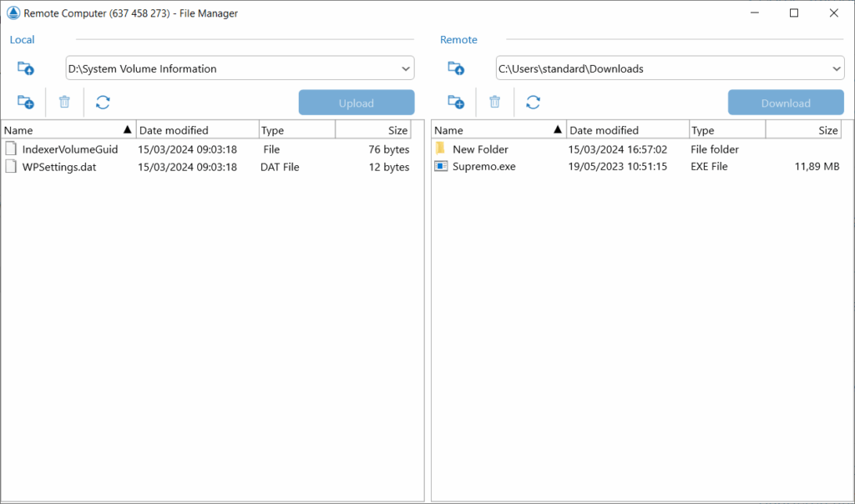Click the Upload button
The height and width of the screenshot is (504, 855).
tap(357, 103)
